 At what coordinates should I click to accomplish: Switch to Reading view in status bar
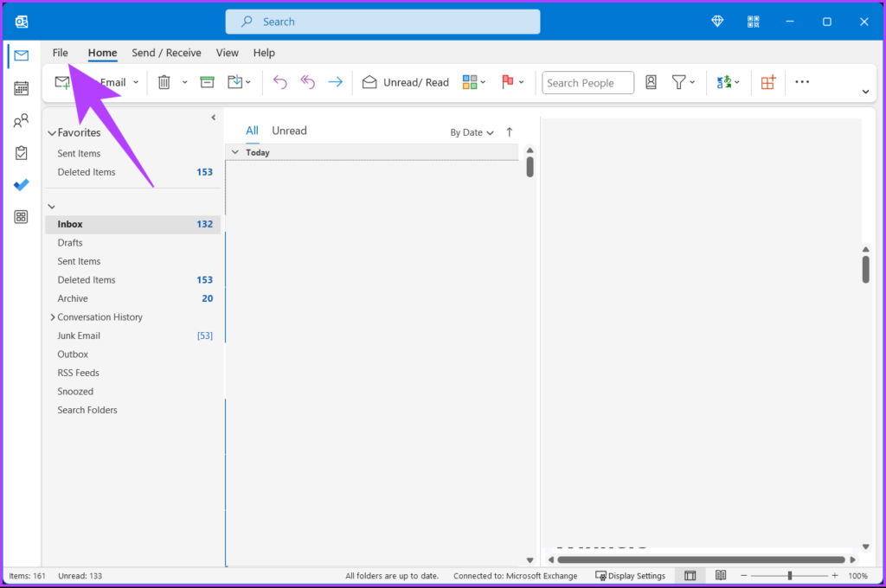(x=721, y=576)
